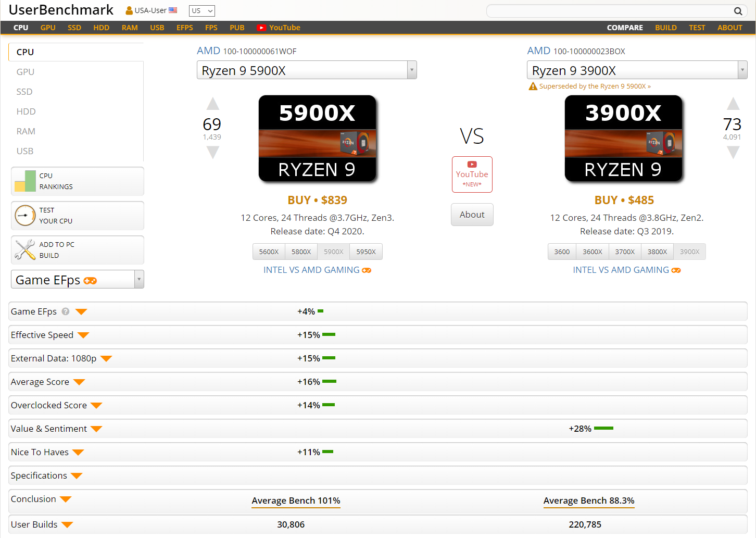Click the YouTube *NEW* button under VS
756x538 pixels.
click(x=472, y=174)
